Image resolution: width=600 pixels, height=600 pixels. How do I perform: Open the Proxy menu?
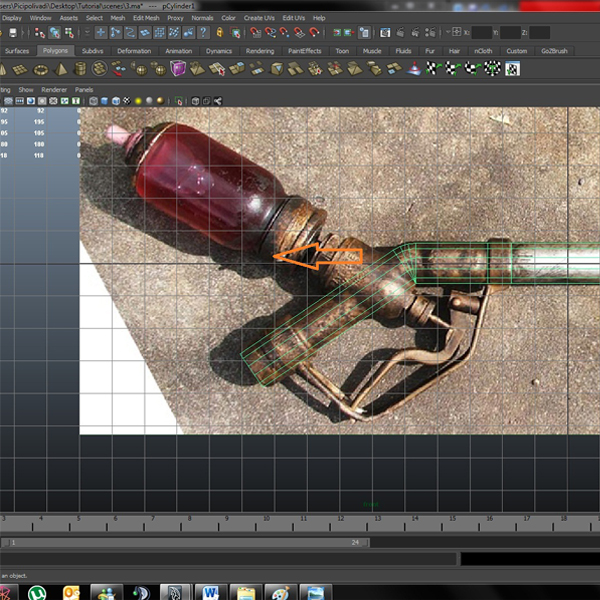175,18
